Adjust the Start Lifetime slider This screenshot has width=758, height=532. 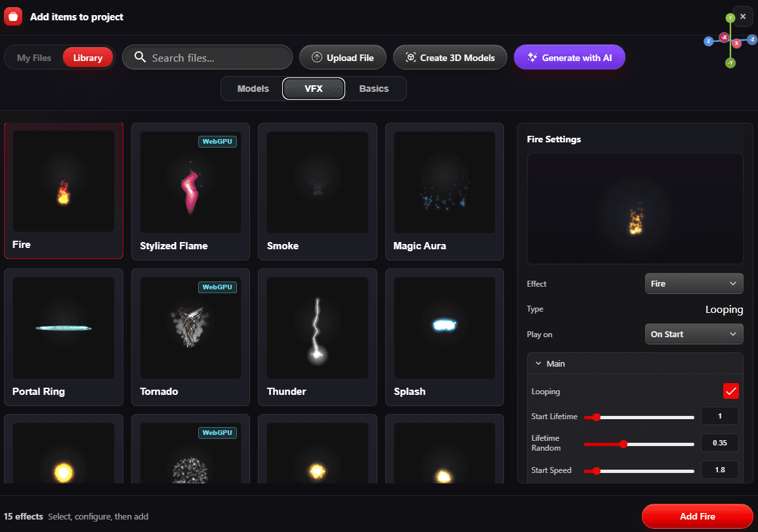tap(639, 417)
